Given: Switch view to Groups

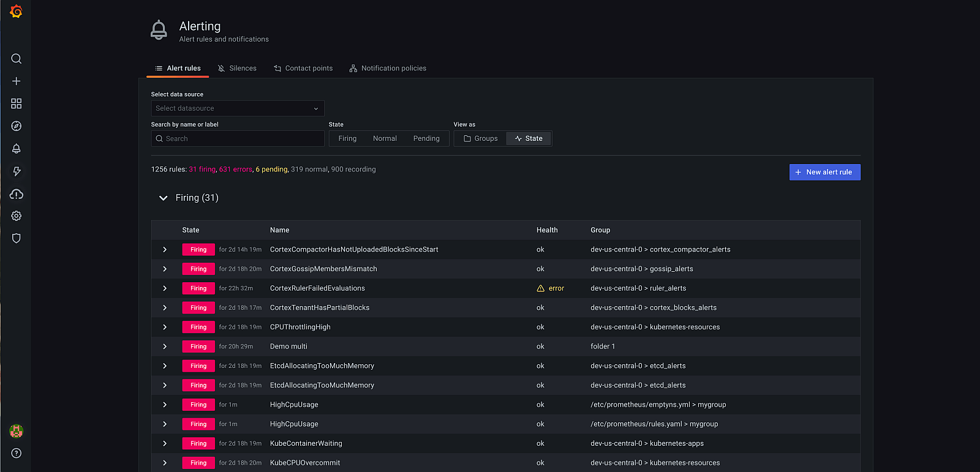Looking at the screenshot, I should (x=480, y=138).
